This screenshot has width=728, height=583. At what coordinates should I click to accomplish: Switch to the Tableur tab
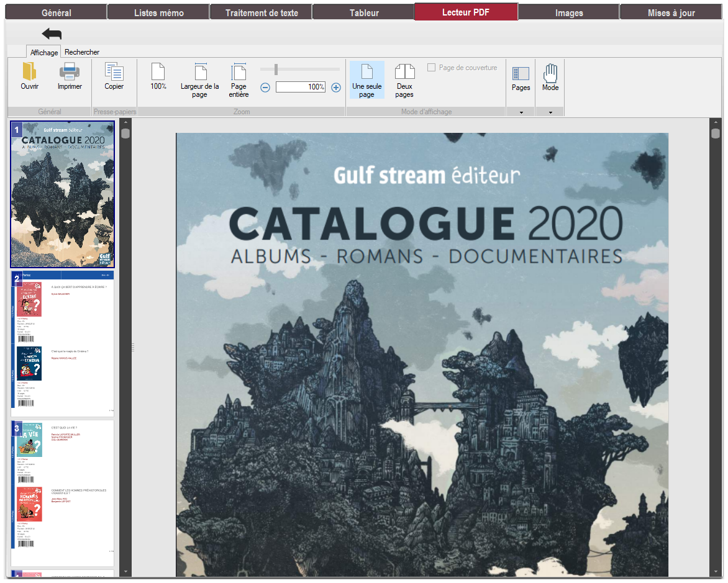pyautogui.click(x=364, y=12)
